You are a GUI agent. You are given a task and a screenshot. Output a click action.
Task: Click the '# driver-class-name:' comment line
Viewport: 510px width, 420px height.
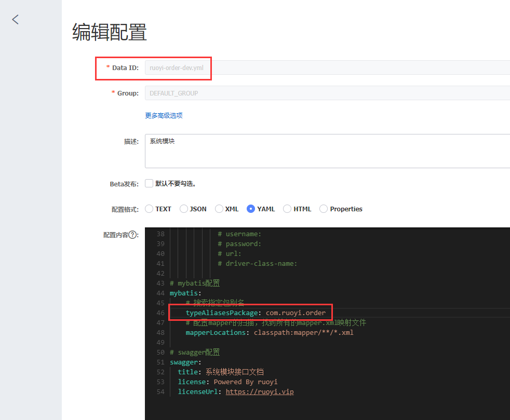257,264
